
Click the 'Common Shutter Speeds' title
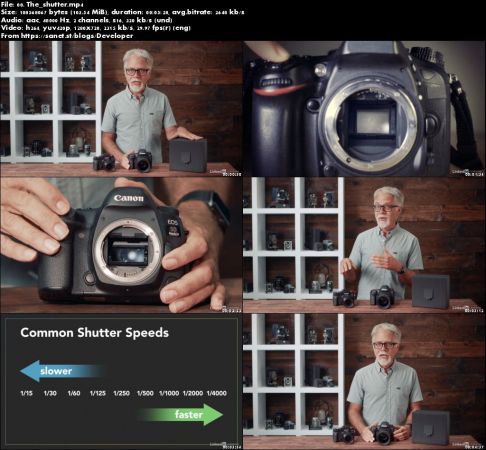[x=95, y=333]
